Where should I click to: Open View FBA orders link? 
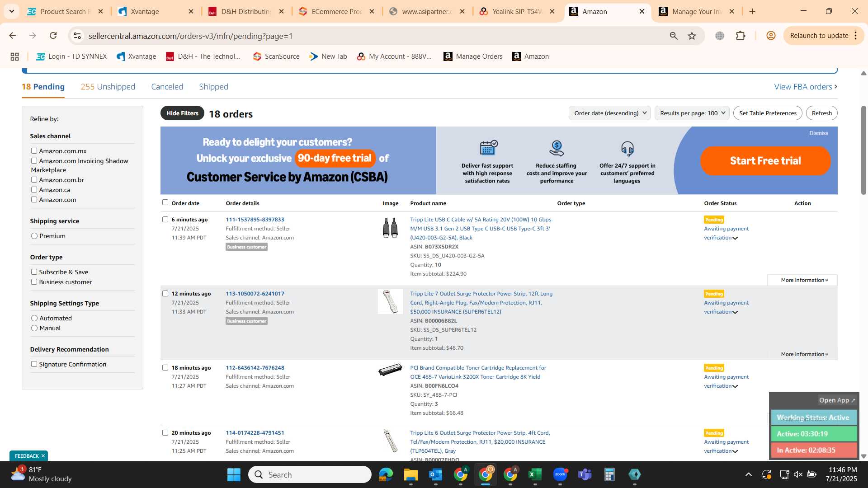tap(806, 87)
